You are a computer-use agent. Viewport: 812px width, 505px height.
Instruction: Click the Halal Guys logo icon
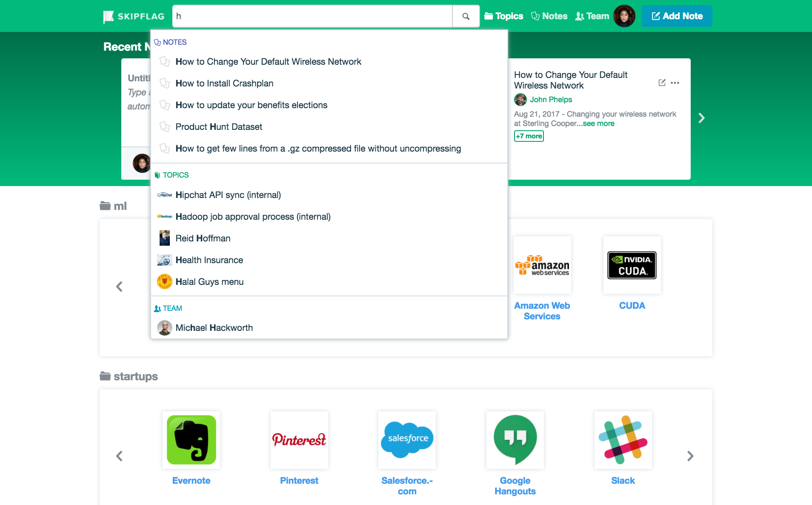[165, 281]
